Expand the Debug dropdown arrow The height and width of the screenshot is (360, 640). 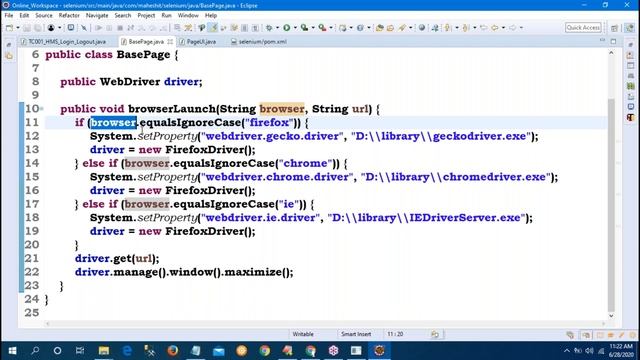277,28
